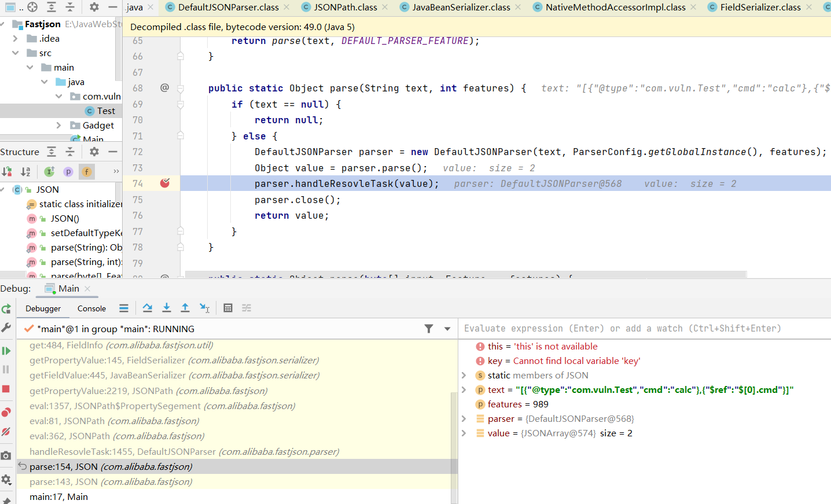Click the Evaluate expression input field
The height and width of the screenshot is (504, 831).
tap(645, 328)
